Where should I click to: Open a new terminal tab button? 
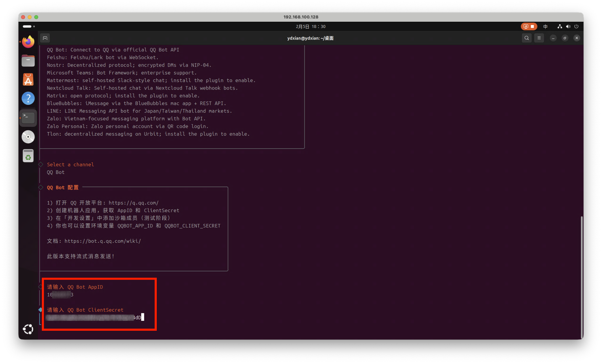(45, 38)
